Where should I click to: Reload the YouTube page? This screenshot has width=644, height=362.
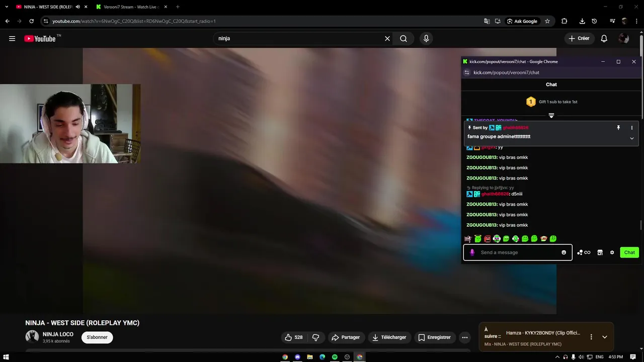pyautogui.click(x=31, y=21)
